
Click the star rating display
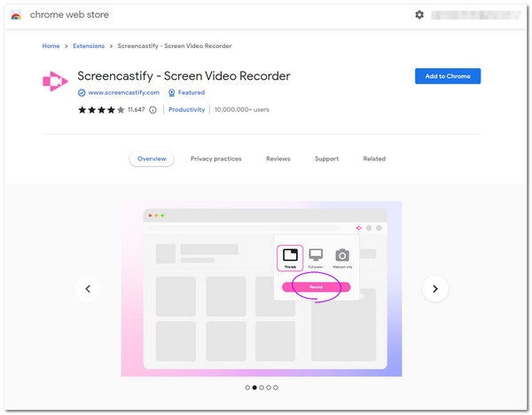101,110
